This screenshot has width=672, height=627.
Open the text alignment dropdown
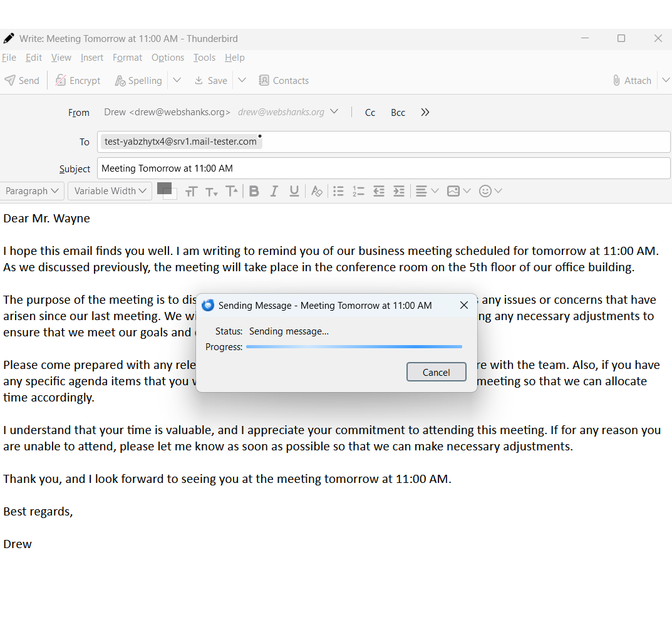point(427,191)
